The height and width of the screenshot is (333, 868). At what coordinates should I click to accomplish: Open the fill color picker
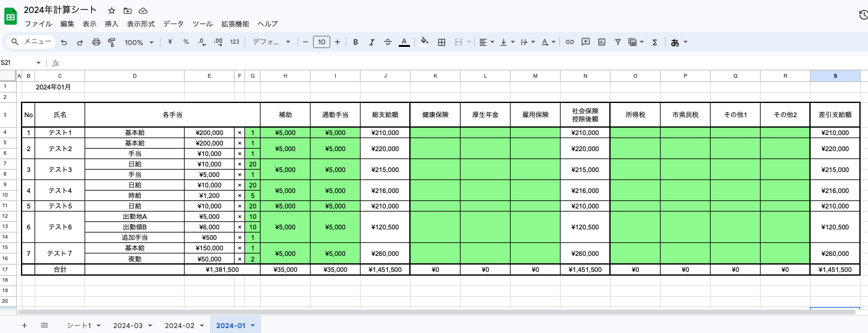pos(425,42)
